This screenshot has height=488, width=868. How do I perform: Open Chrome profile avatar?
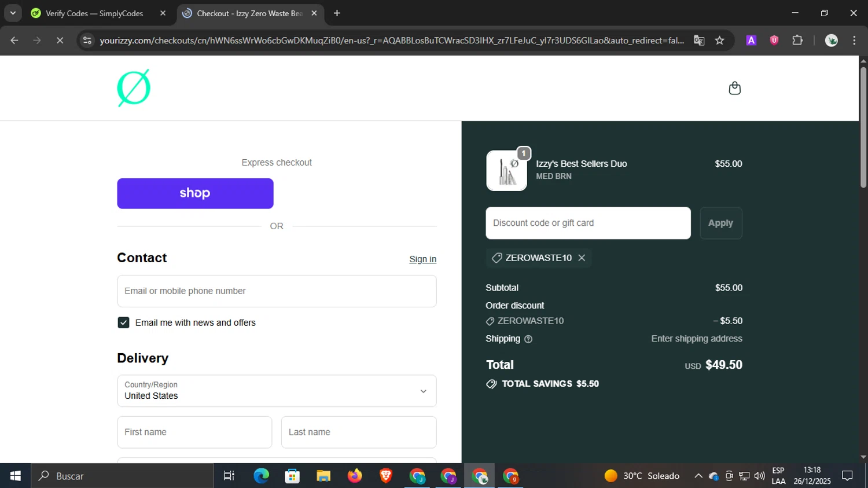click(x=832, y=41)
